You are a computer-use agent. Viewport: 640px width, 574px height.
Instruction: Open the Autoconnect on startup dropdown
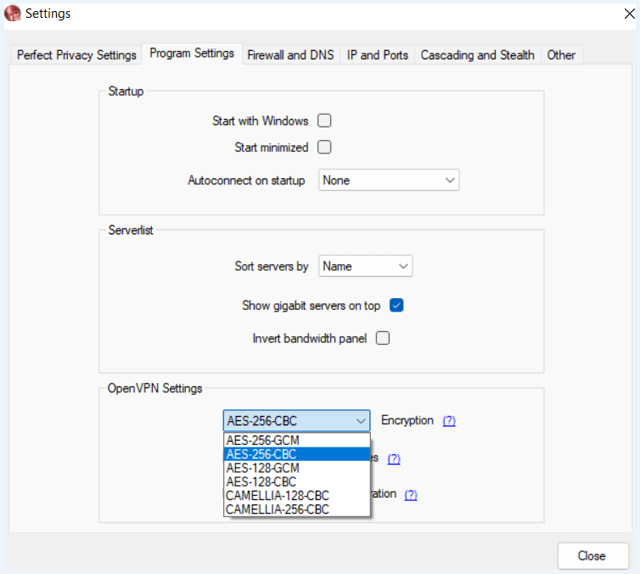(x=389, y=180)
